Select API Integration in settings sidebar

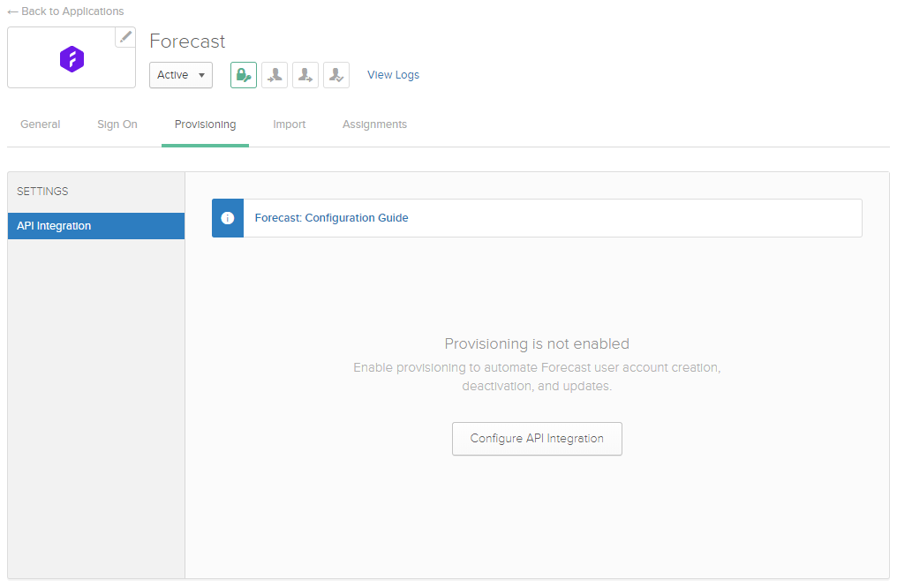96,226
